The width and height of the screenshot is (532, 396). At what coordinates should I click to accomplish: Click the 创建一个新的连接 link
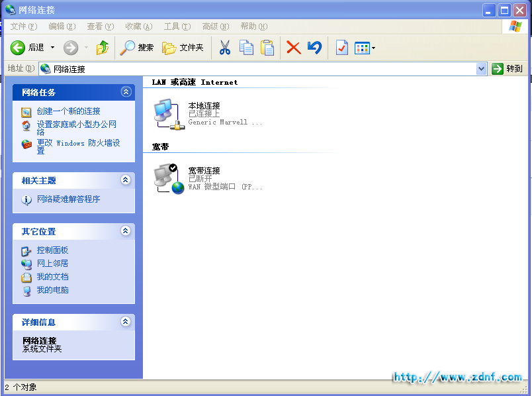pyautogui.click(x=69, y=111)
